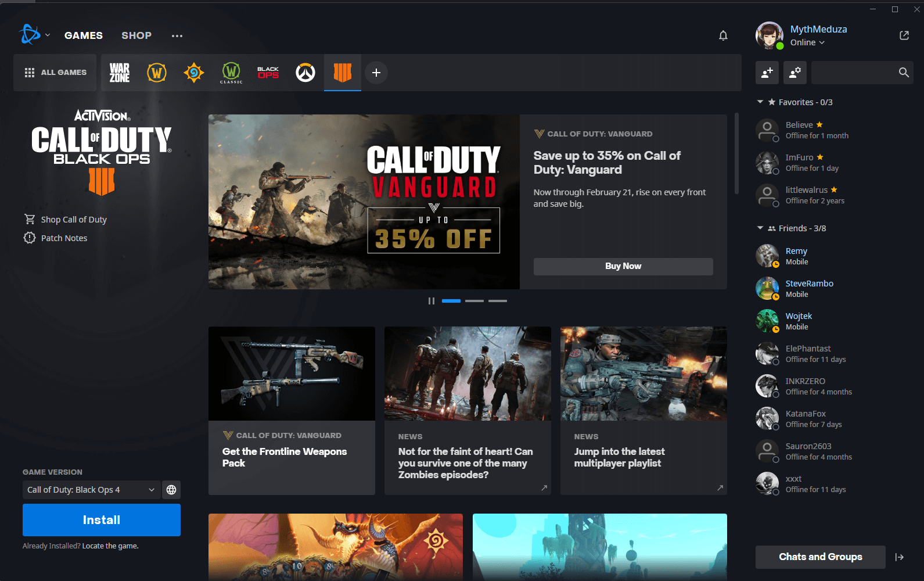Open friend management settings icon

[795, 73]
